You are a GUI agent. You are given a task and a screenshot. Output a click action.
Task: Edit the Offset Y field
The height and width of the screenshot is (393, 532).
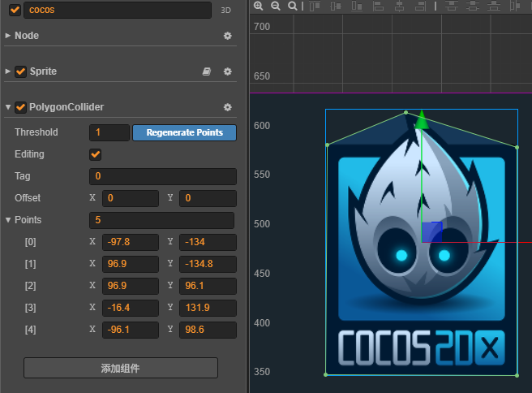[208, 198]
